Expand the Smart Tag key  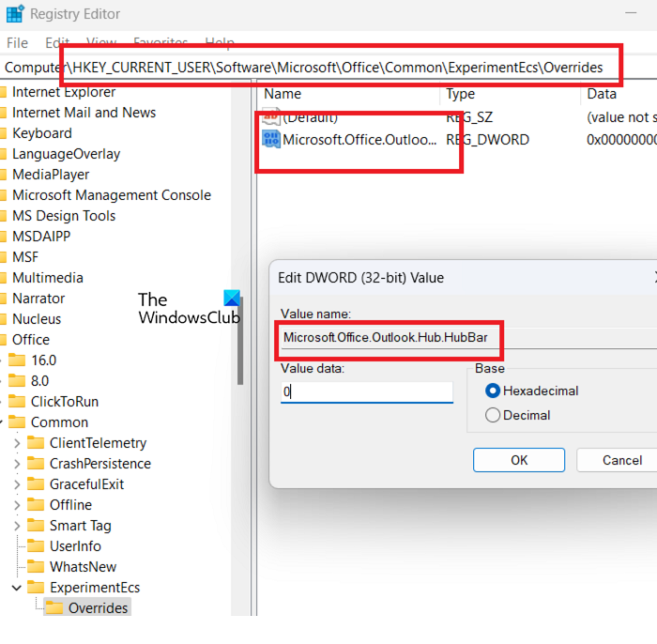tap(17, 525)
